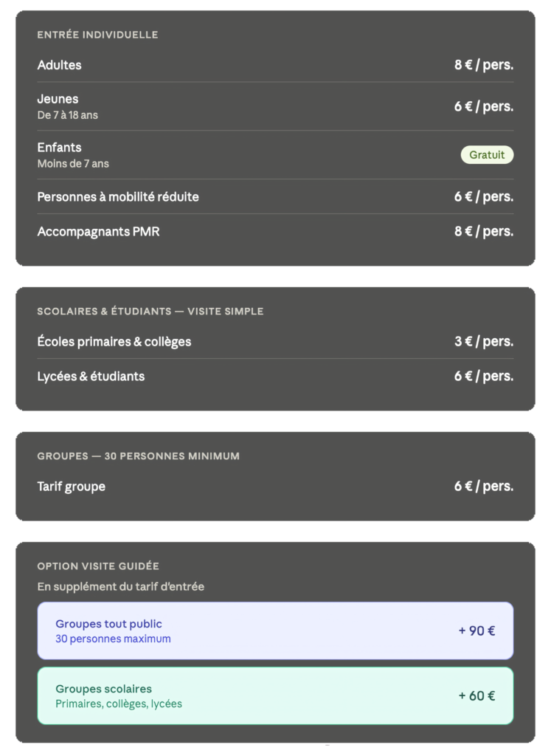Click the Adultes row label
Screen dimensions: 551x756
[x=60, y=65]
